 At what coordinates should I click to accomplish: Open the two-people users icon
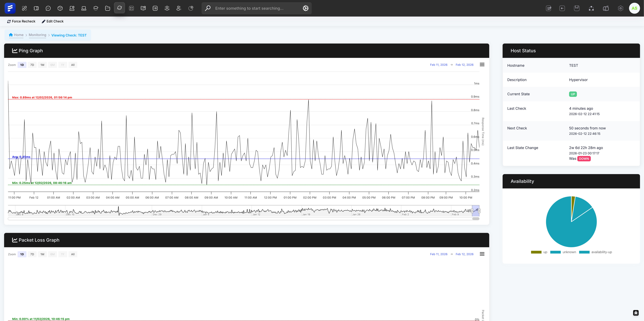pos(179,8)
